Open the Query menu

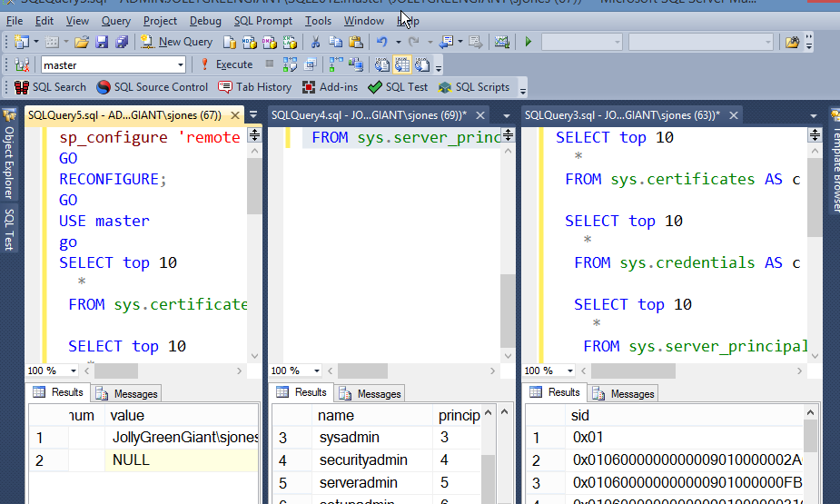tap(116, 20)
